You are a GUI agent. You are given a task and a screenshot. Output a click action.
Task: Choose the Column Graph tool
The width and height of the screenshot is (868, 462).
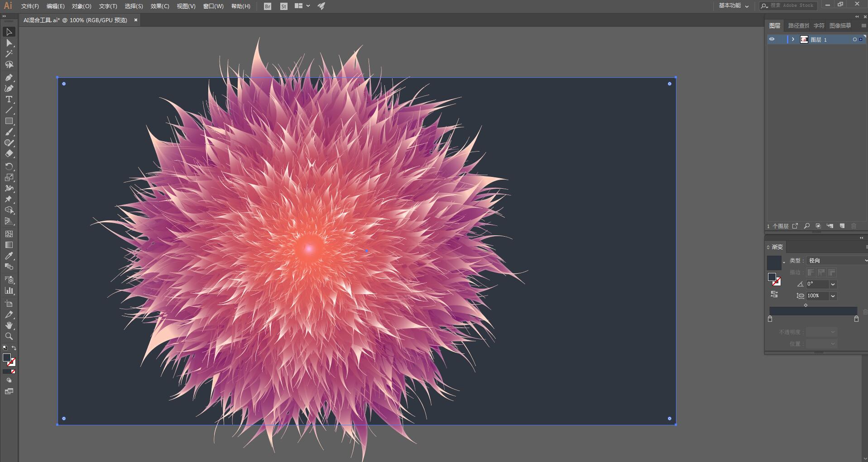9,291
